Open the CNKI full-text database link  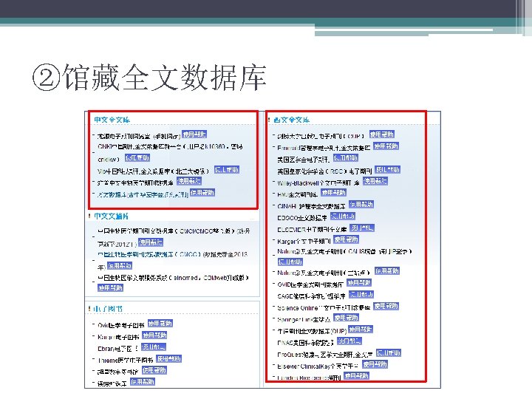click(x=170, y=152)
